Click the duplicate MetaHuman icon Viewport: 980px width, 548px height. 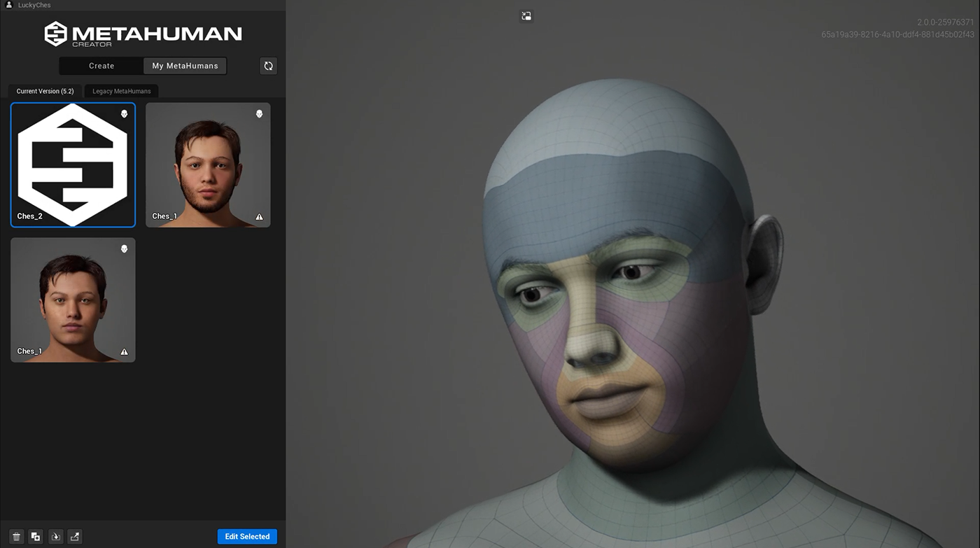[36, 537]
